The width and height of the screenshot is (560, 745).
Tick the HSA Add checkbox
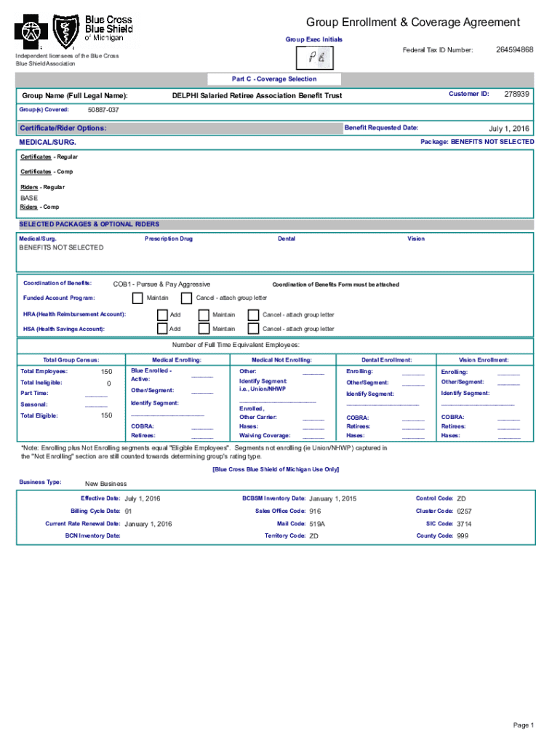pos(163,329)
